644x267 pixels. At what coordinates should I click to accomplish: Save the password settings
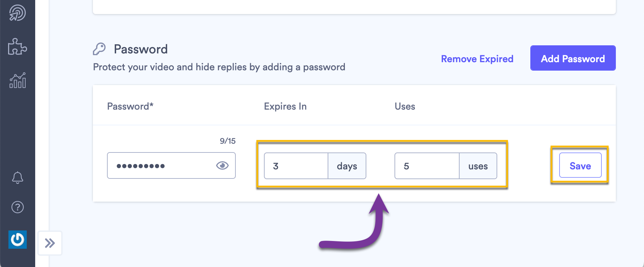pos(580,166)
